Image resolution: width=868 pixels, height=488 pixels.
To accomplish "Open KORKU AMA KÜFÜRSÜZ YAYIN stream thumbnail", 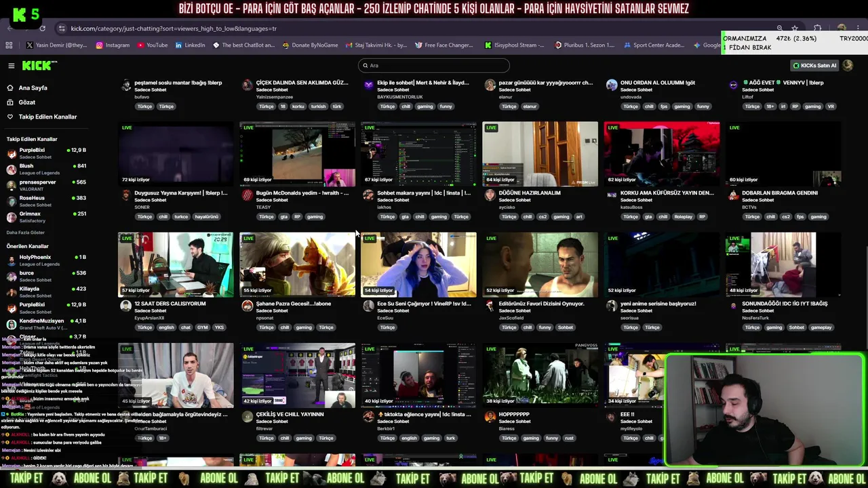I will [x=662, y=154].
